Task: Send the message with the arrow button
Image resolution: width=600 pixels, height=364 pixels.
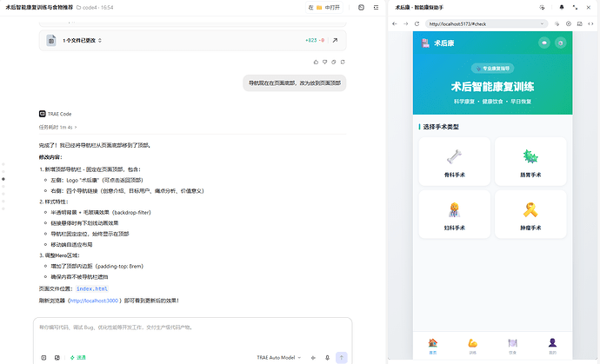Action: pos(342,358)
